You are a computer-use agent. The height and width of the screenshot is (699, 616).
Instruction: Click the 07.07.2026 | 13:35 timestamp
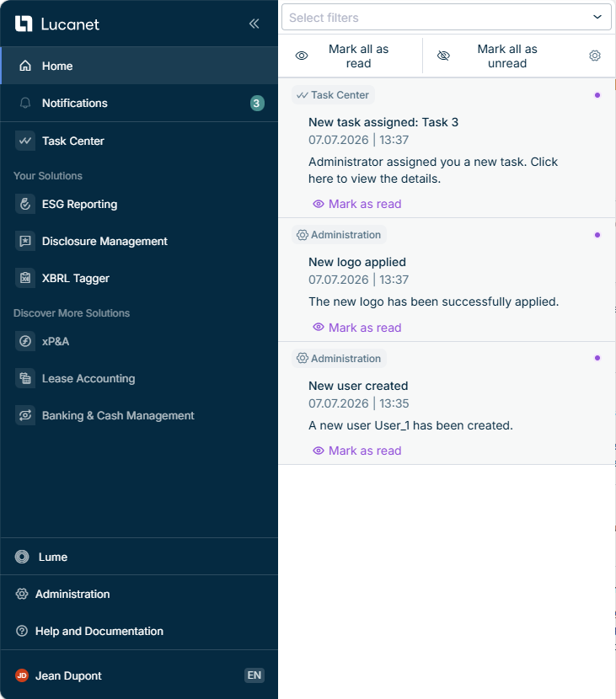359,403
